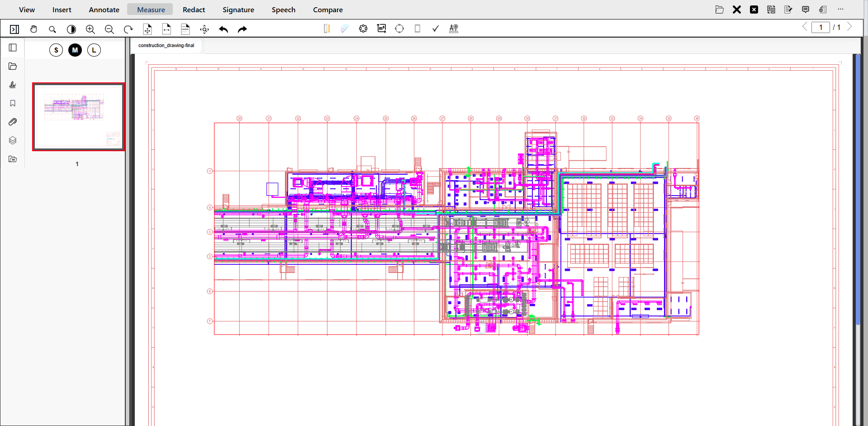The image size is (868, 426).
Task: Select the protractor angle measure tool
Action: 345,29
